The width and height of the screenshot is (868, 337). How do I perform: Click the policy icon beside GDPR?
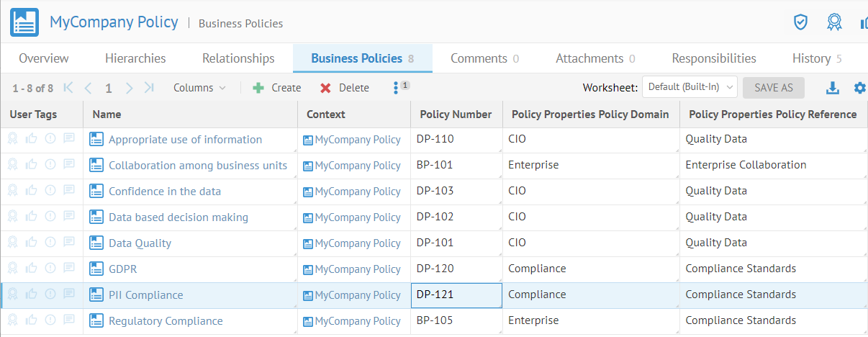click(x=96, y=269)
